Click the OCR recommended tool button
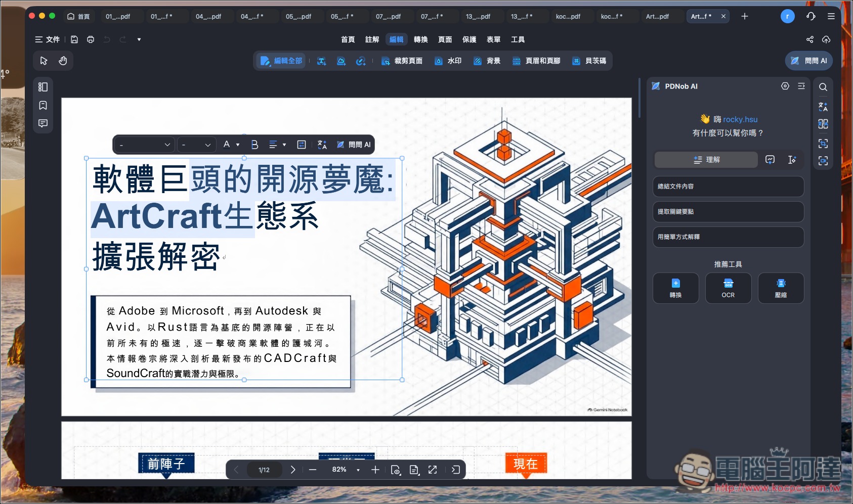Screen dimensions: 853x504 728,288
